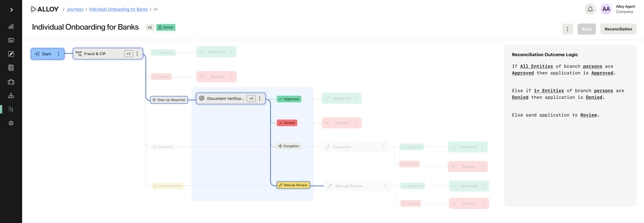
Task: Select the Document Verification node
Action: click(231, 98)
